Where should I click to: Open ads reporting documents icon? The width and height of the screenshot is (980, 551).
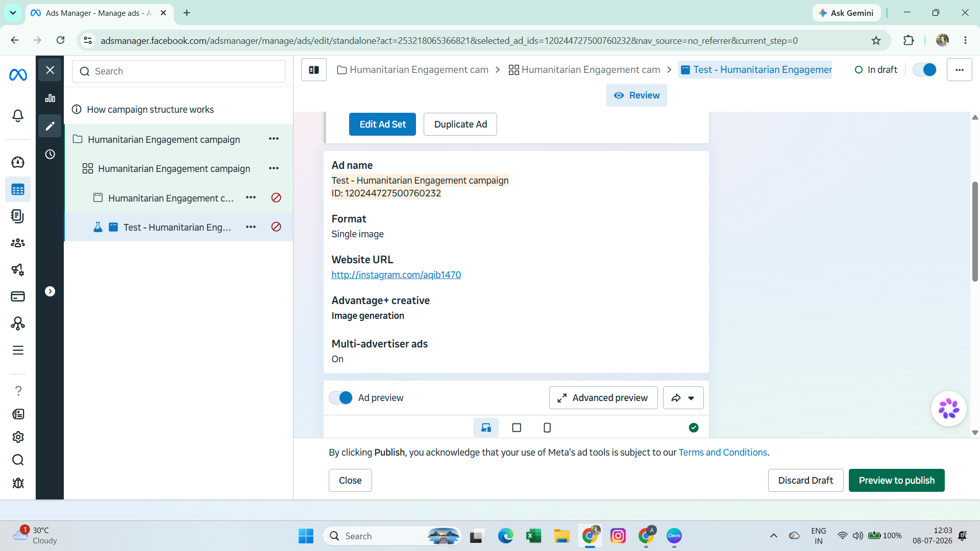point(18,216)
